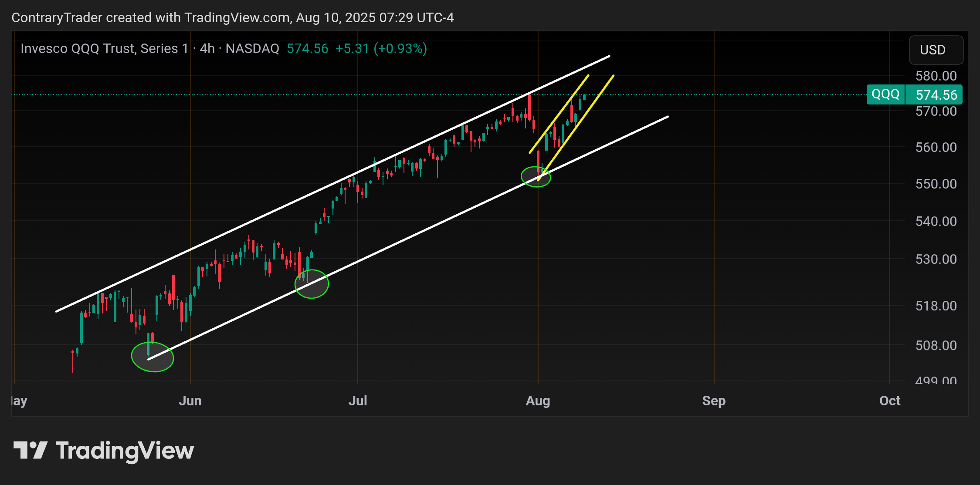Click the 580.00 price axis label

pos(936,76)
